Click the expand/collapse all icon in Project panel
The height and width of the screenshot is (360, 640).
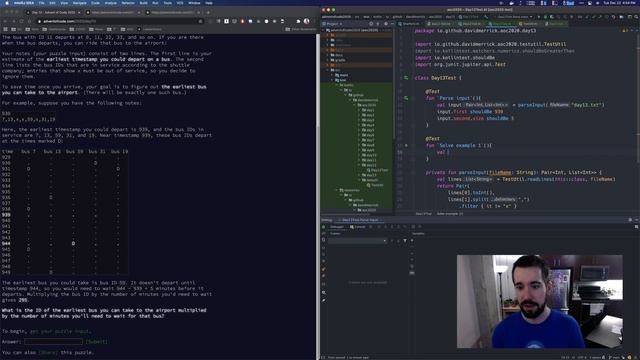[x=378, y=24]
